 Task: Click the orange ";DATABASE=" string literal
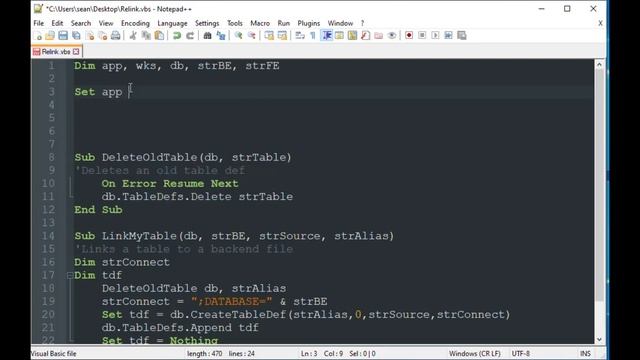pos(231,302)
